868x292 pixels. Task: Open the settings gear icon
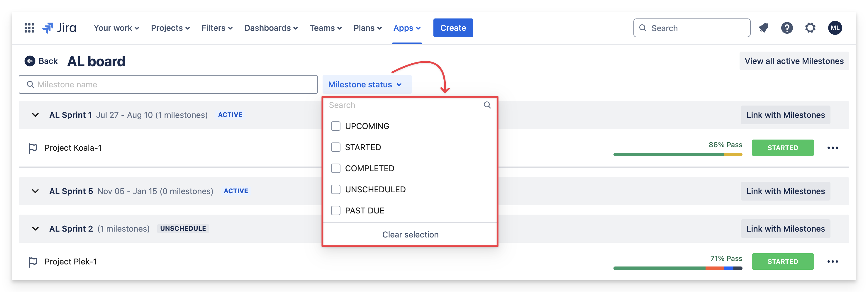coord(810,28)
